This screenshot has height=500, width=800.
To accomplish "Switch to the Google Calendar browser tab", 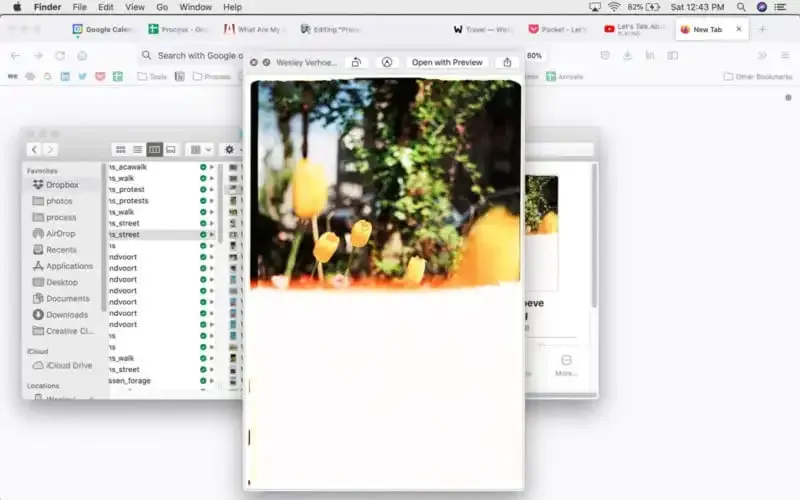I will tap(103, 29).
